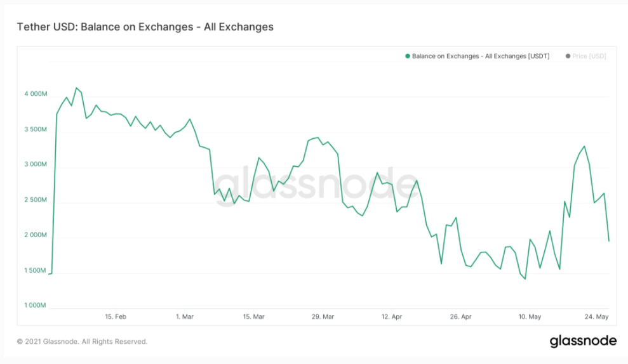Click the copyright Glassnode text
The width and height of the screenshot is (628, 364).
click(x=82, y=342)
